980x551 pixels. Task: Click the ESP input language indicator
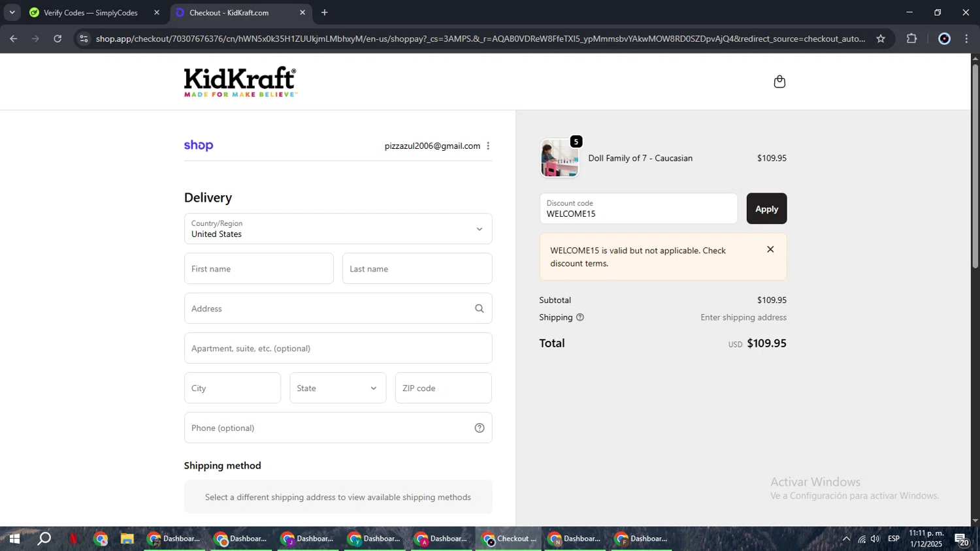pyautogui.click(x=894, y=539)
